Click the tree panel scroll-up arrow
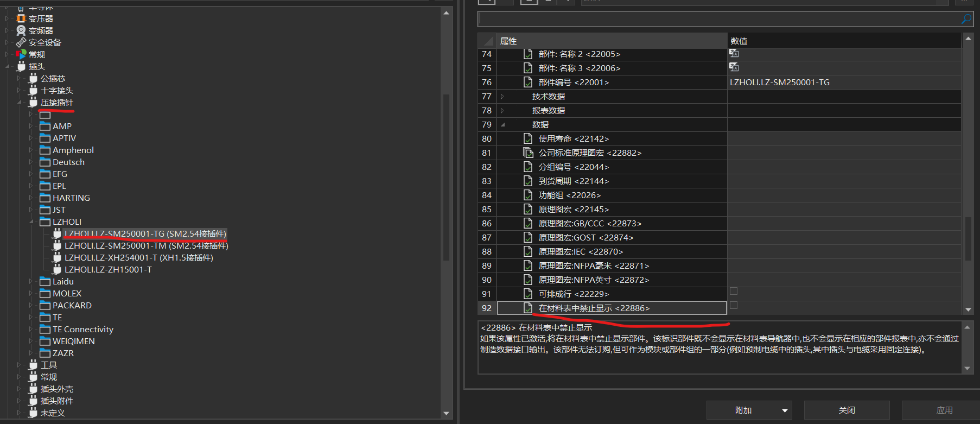Image resolution: width=980 pixels, height=424 pixels. [447, 12]
